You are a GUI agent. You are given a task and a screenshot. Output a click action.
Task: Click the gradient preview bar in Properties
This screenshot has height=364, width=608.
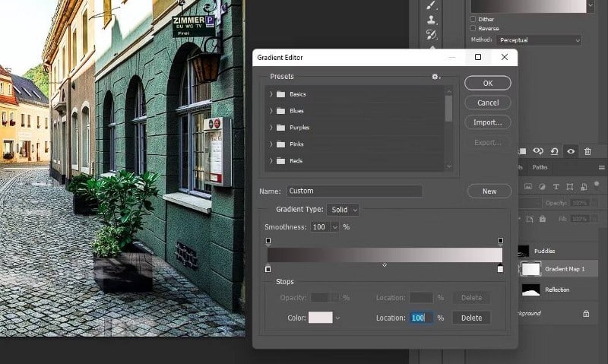point(528,6)
